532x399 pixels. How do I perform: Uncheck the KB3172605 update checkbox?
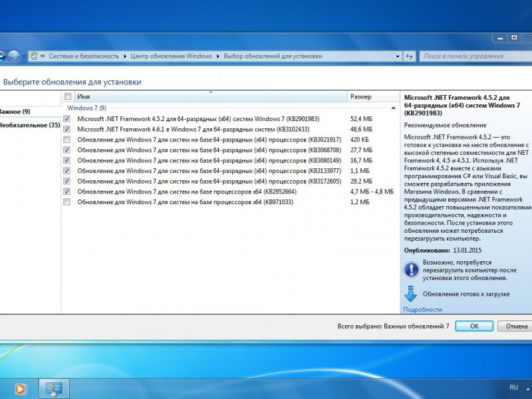click(66, 181)
